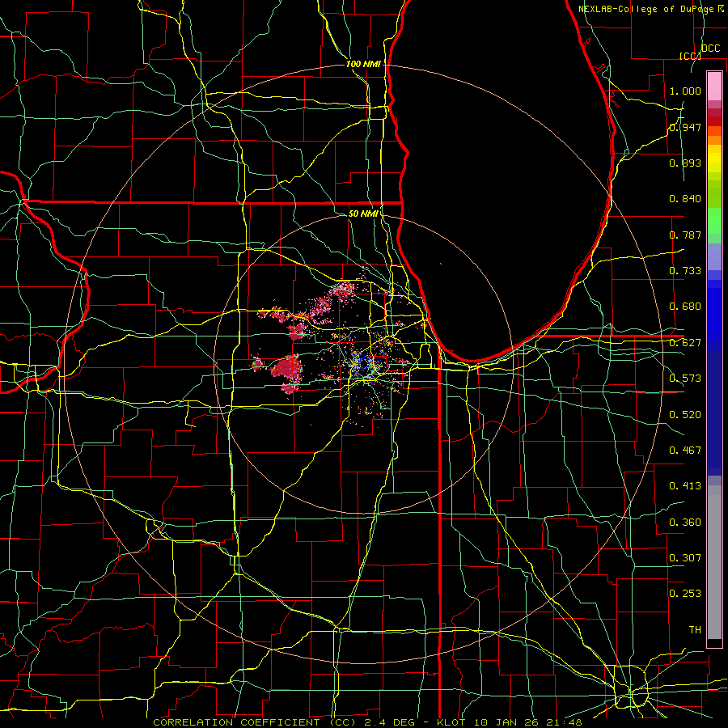Click the [CC] label above the color scale
The height and width of the screenshot is (728, 728).
[690, 56]
